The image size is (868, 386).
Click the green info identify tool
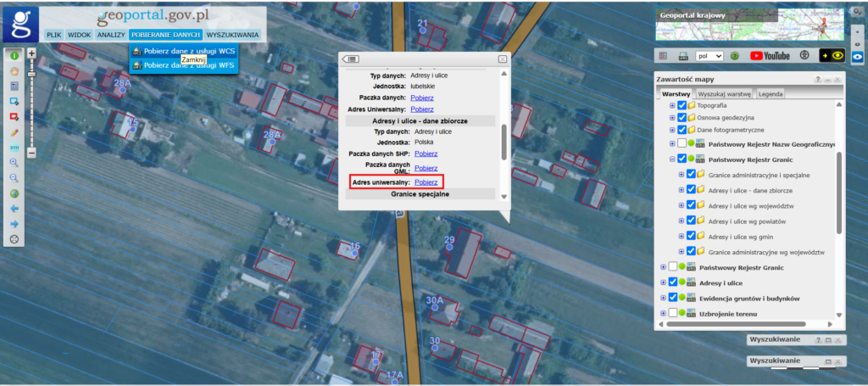(x=14, y=55)
